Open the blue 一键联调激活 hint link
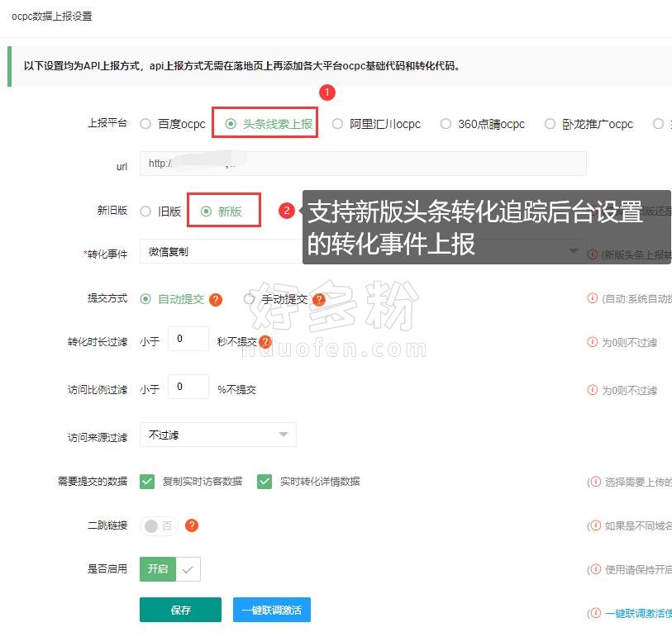Image resolution: width=672 pixels, height=637 pixels. click(x=639, y=613)
